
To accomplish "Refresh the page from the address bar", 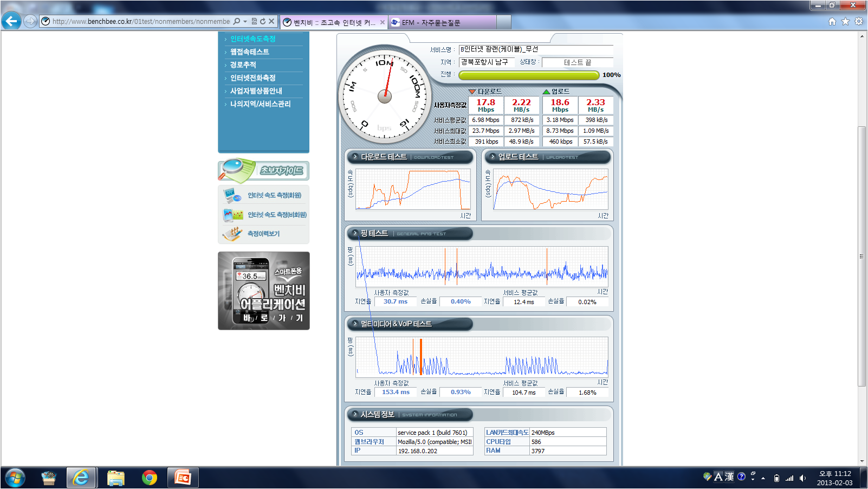I will pos(263,22).
